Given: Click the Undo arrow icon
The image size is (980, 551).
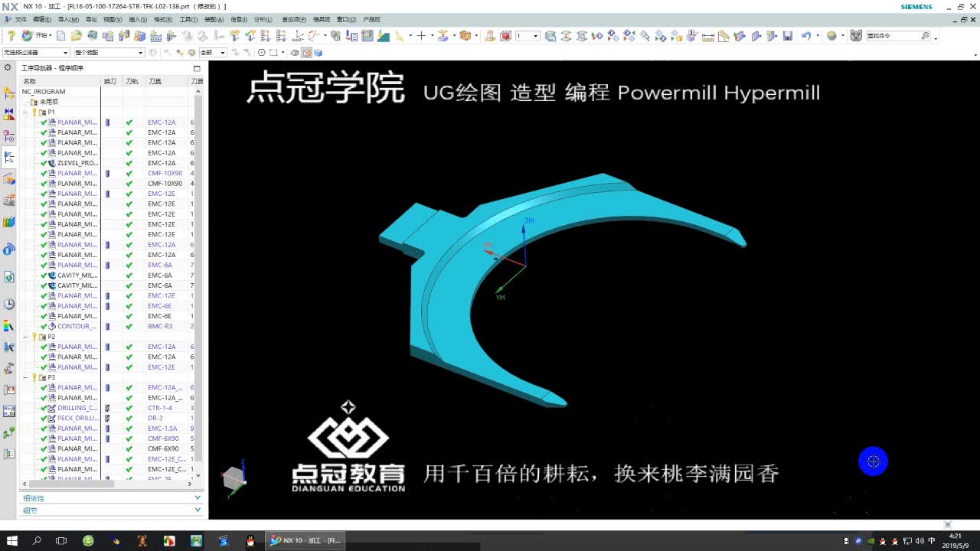Looking at the screenshot, I should coord(806,36).
